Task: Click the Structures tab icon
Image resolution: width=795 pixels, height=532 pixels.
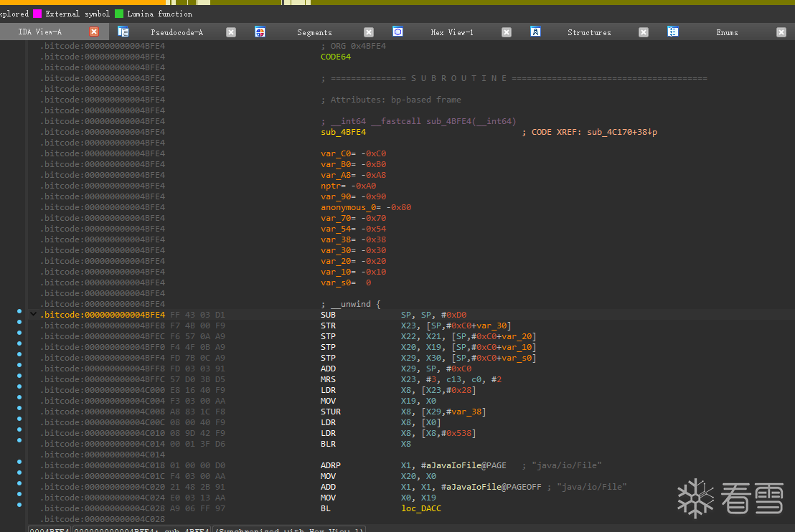Action: 535,32
